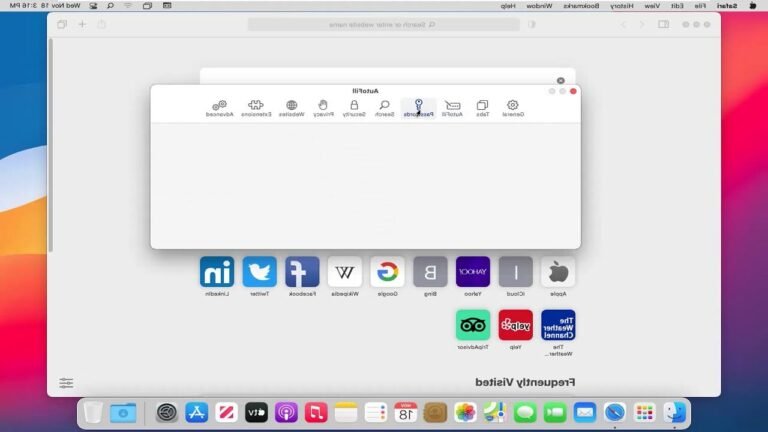Screen dimensions: 768x432
Task: Open Maps from the Dock
Action: point(495,412)
